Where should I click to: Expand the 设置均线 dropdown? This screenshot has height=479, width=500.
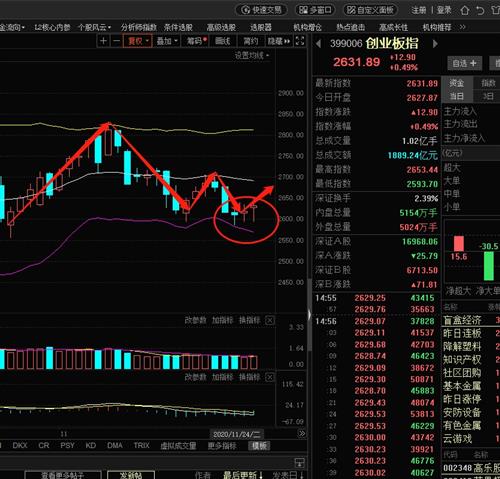click(252, 56)
